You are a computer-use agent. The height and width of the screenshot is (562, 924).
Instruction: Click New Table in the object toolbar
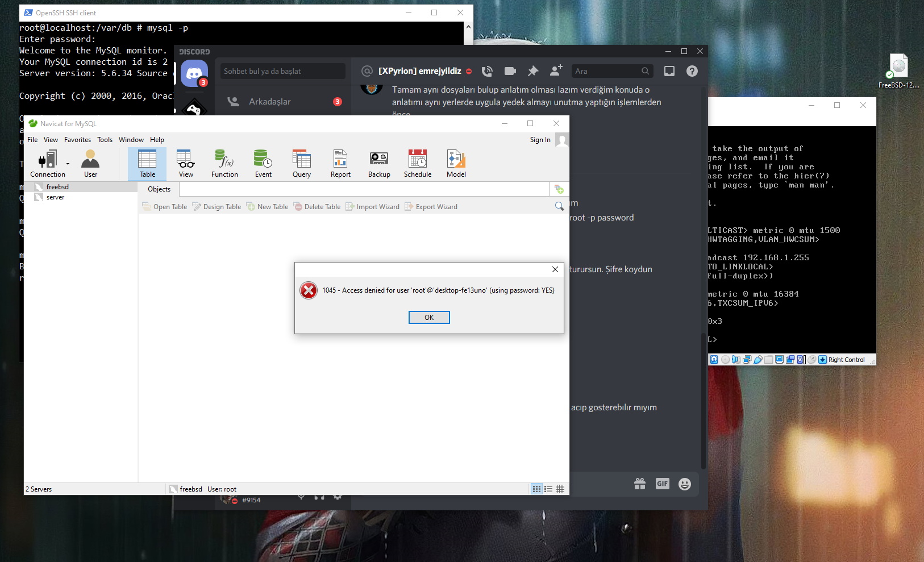tap(267, 207)
